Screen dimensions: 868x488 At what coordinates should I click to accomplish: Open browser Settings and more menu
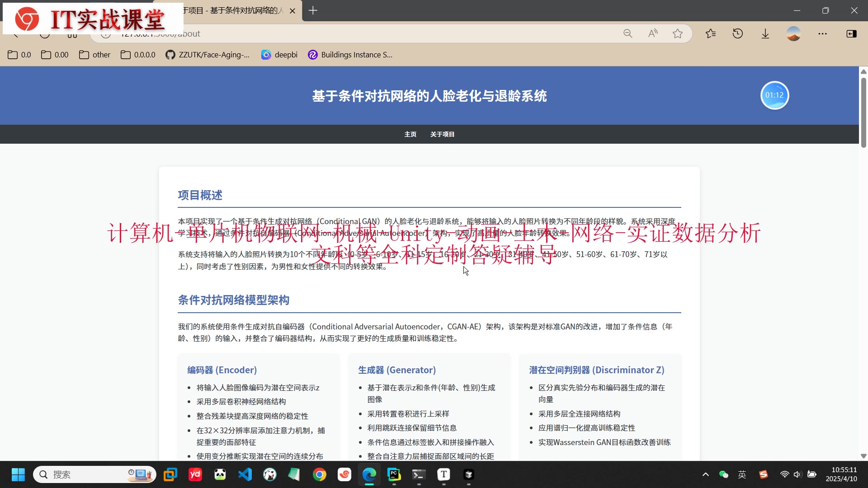822,33
